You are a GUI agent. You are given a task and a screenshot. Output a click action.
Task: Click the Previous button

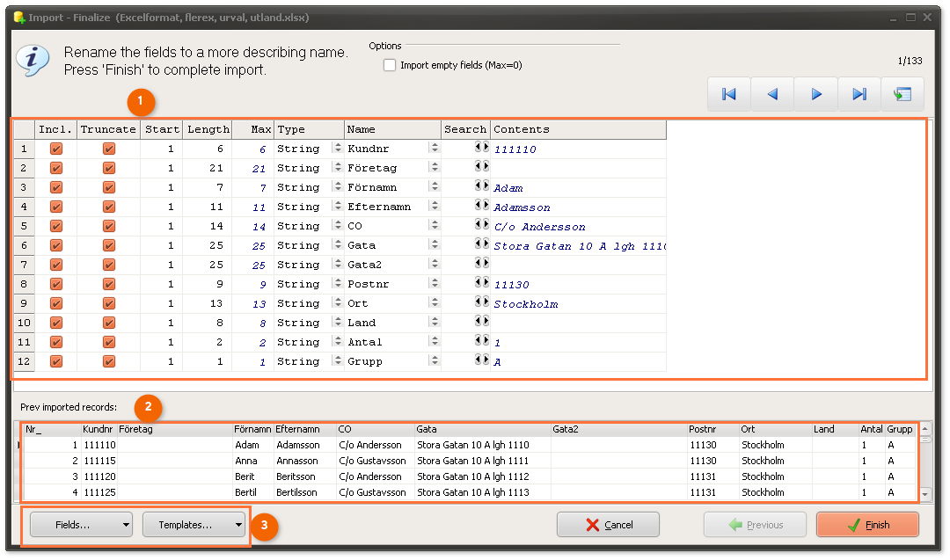755,525
